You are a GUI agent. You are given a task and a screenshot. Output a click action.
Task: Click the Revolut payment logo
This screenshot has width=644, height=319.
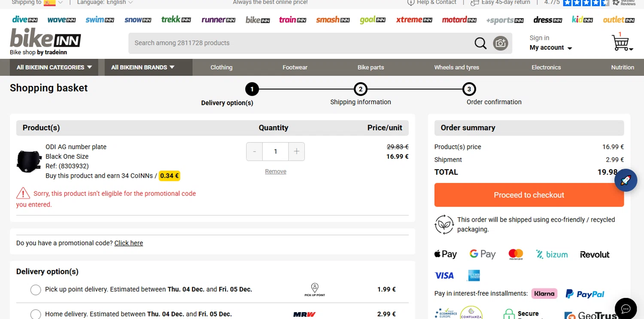click(595, 255)
